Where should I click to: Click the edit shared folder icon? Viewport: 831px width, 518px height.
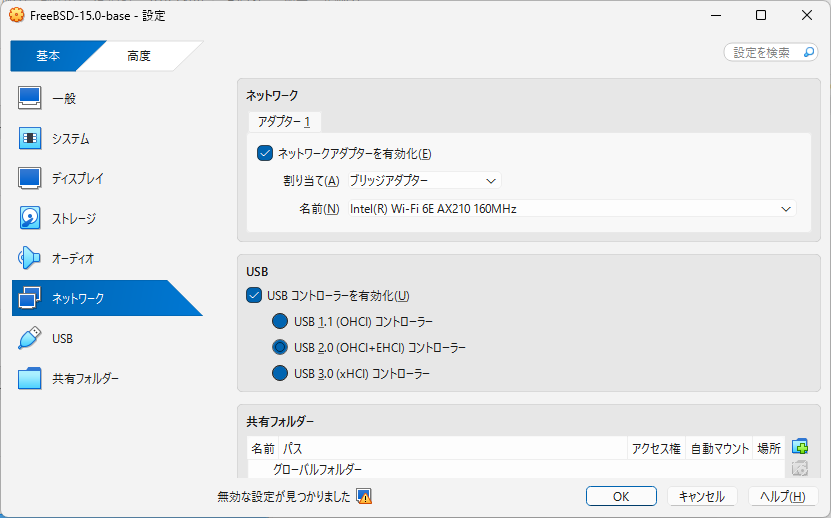pos(800,469)
